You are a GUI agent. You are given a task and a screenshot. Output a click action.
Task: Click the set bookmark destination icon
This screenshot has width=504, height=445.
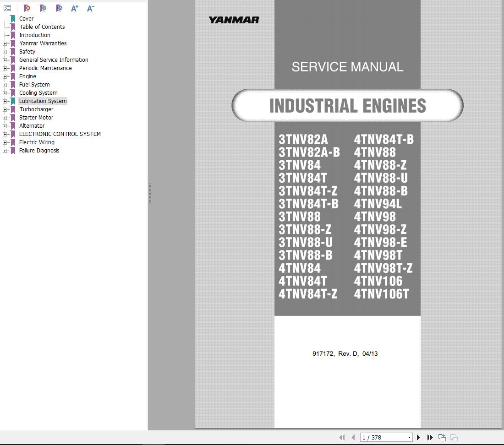pyautogui.click(x=59, y=8)
